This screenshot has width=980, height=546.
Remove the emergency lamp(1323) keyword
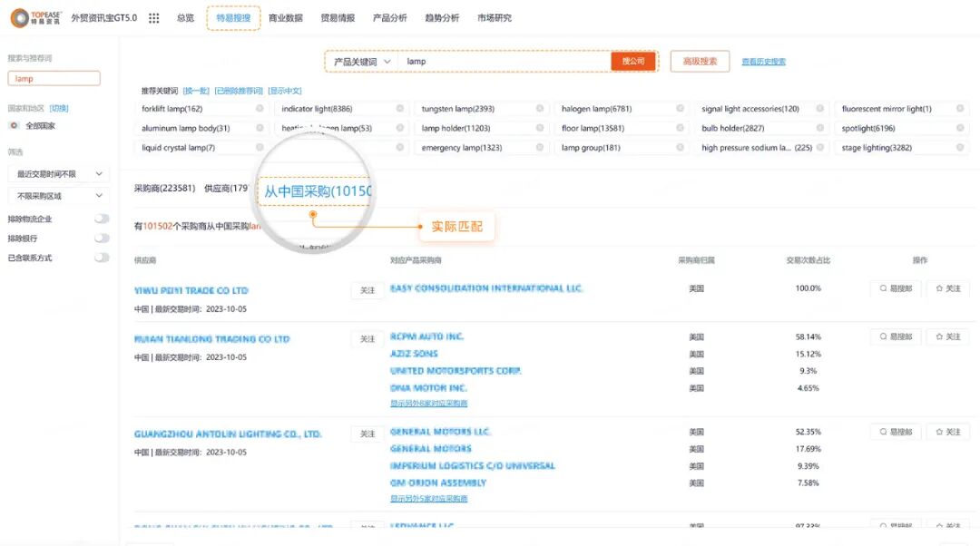click(539, 148)
